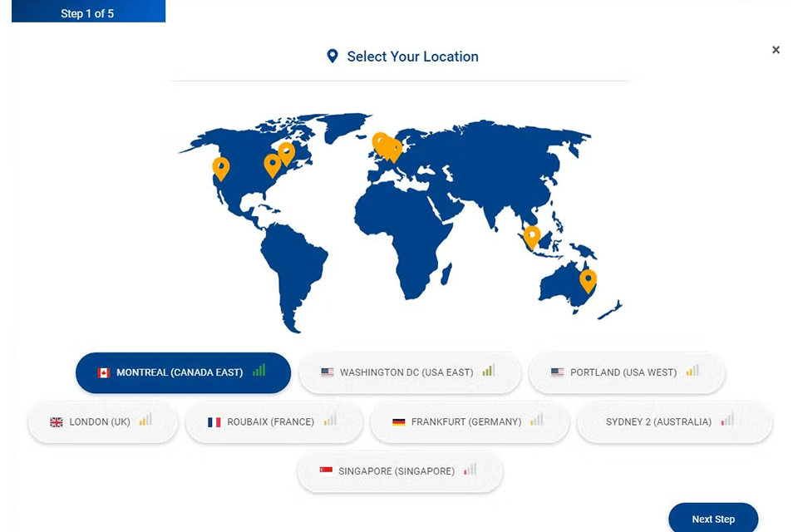Click the France flag icon
Viewport: 798px width, 532px height.
(x=214, y=422)
